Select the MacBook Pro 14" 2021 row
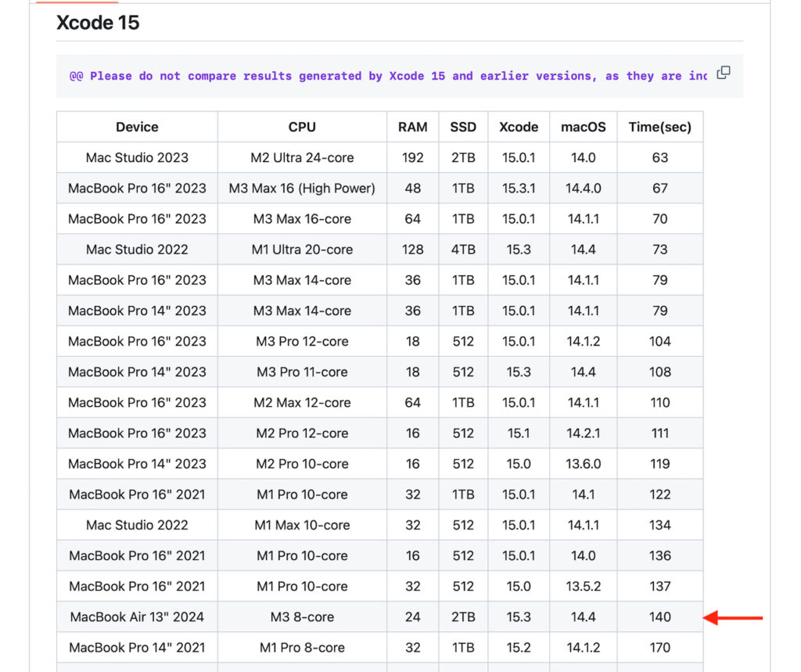The height and width of the screenshot is (672, 801). [x=136, y=647]
